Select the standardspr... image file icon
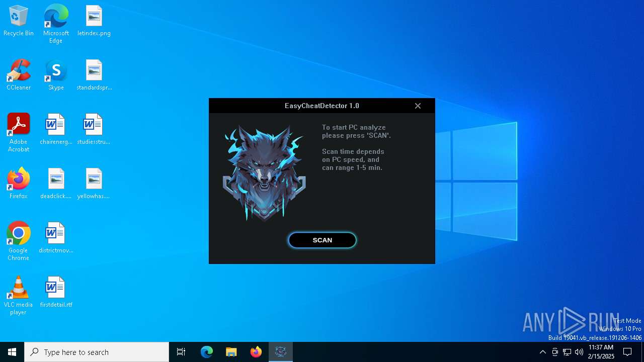The height and width of the screenshot is (362, 644). [94, 75]
